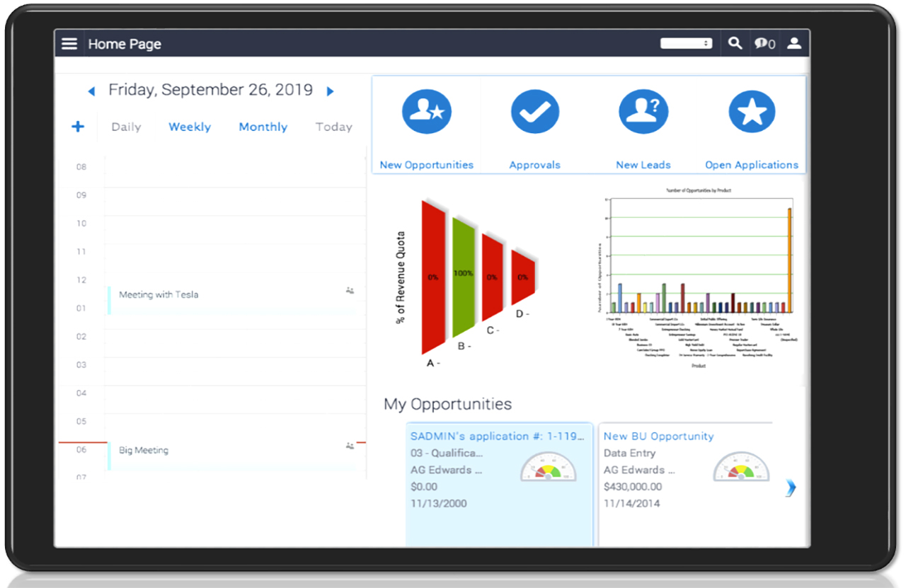
Task: Click the 03 - Qualifica... sales stage text
Action: click(447, 453)
